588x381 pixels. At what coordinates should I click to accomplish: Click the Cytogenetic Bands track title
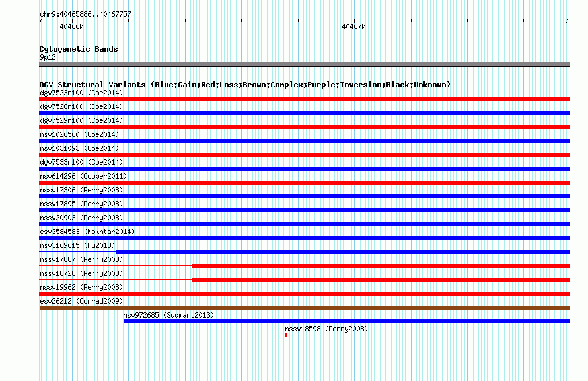click(x=79, y=49)
